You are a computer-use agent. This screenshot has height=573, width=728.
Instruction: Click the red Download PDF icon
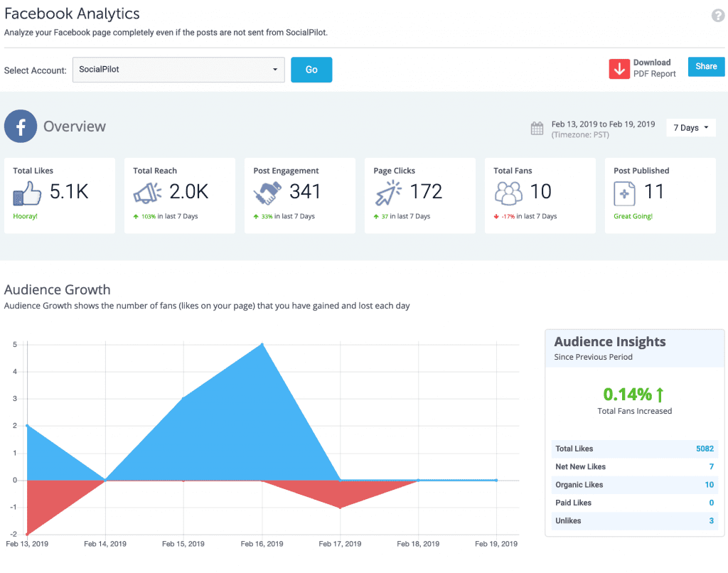[619, 69]
